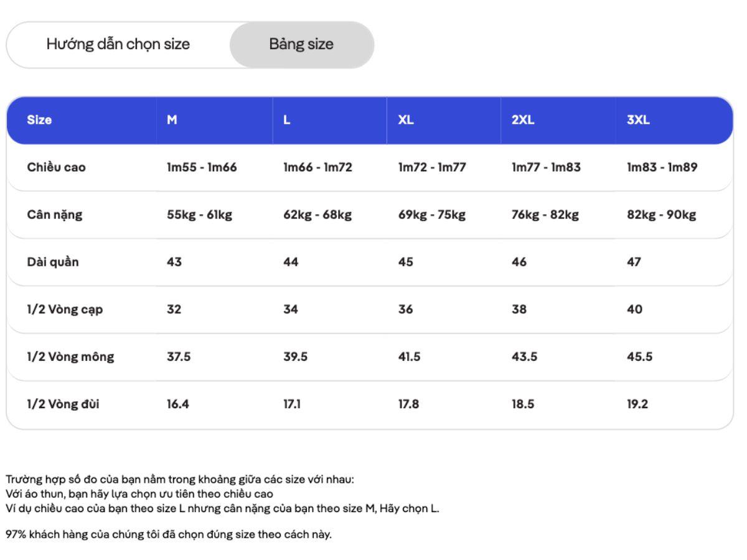Click the 76kg - 82kg weight cell

tap(545, 215)
